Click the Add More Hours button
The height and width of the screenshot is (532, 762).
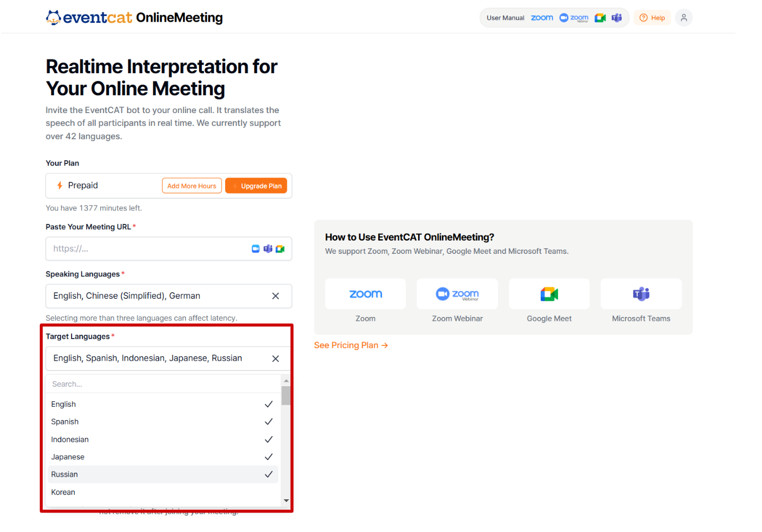(192, 186)
